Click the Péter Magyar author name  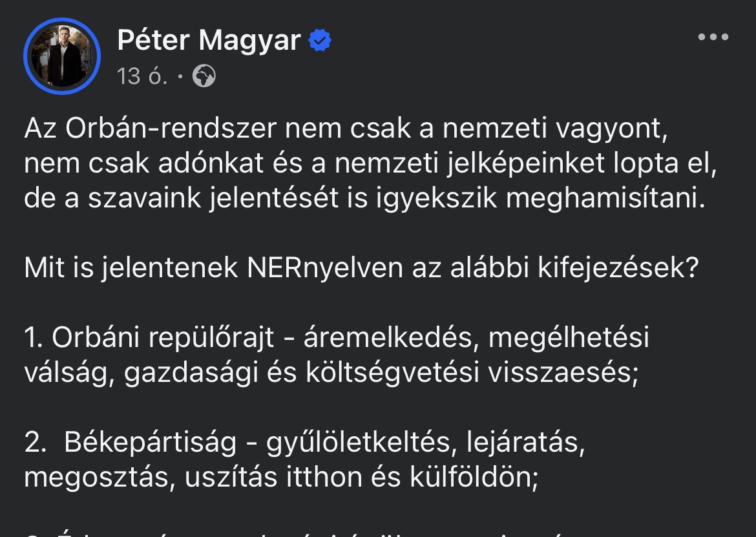[x=209, y=41]
